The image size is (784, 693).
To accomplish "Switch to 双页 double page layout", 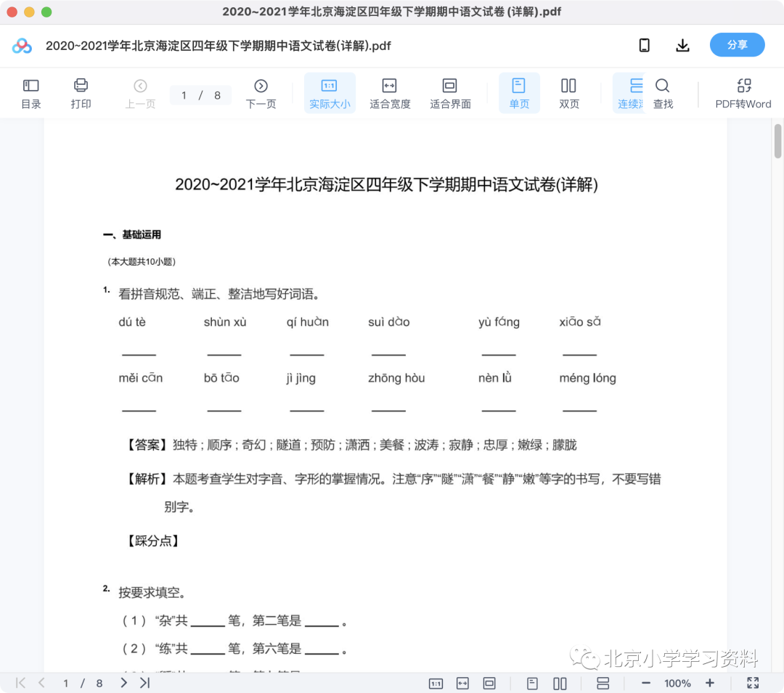I will (568, 94).
